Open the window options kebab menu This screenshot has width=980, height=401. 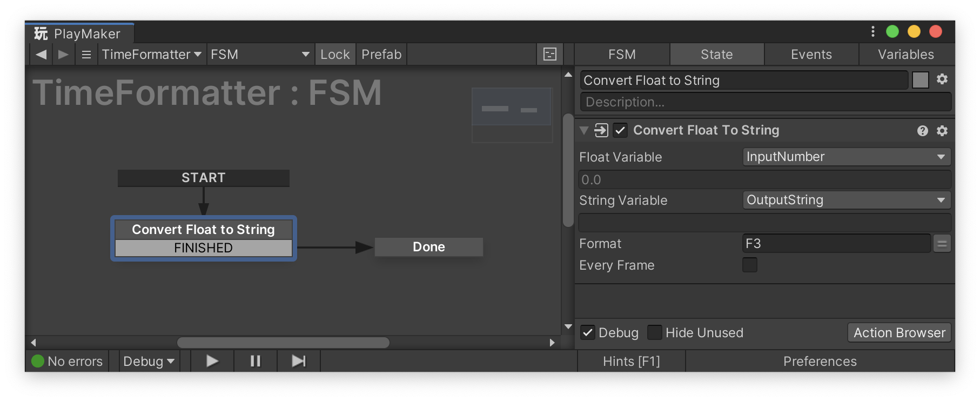click(x=872, y=31)
